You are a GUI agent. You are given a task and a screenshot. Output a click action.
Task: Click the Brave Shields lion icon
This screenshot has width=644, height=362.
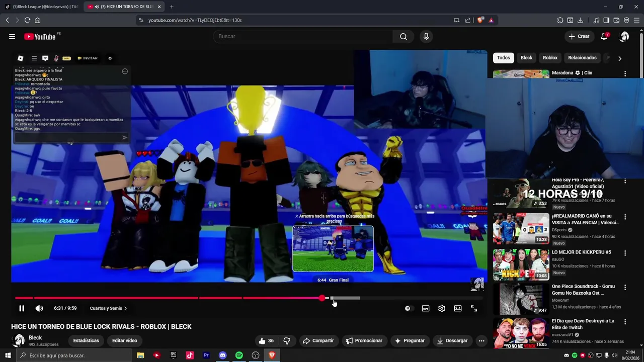tap(480, 20)
